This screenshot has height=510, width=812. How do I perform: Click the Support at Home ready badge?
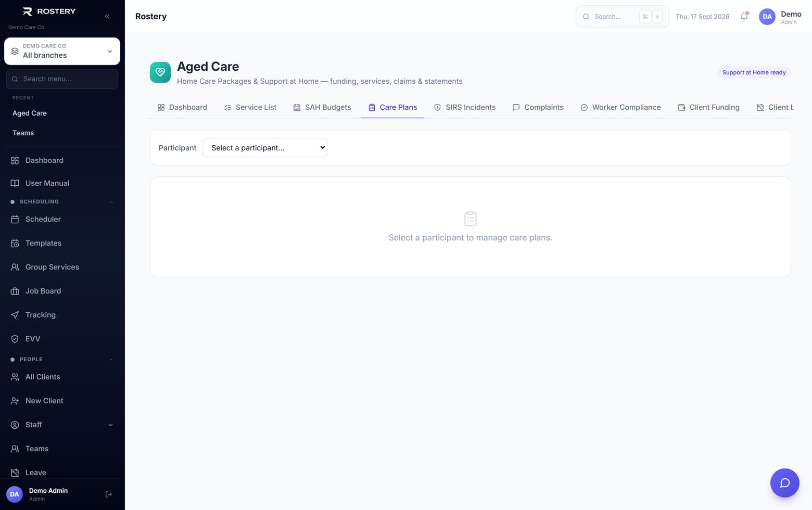click(x=754, y=72)
